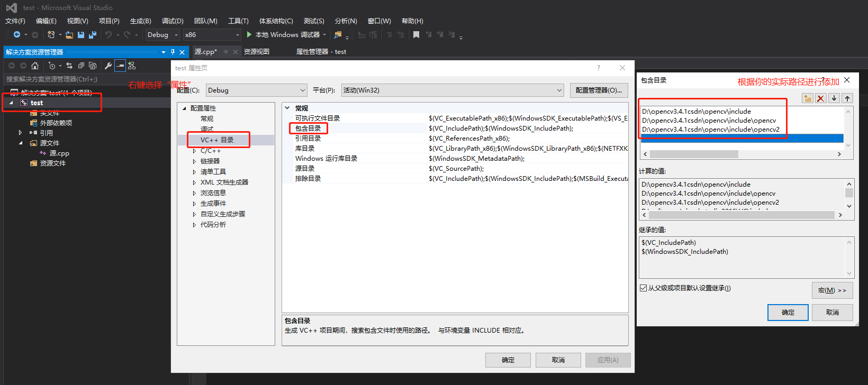Open the 帮助(H) menu

412,21
